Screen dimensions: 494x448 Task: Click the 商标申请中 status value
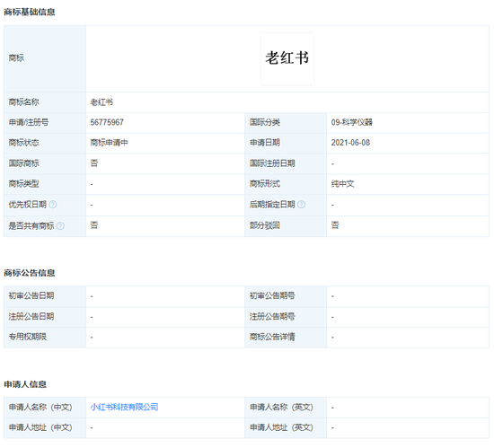point(109,143)
